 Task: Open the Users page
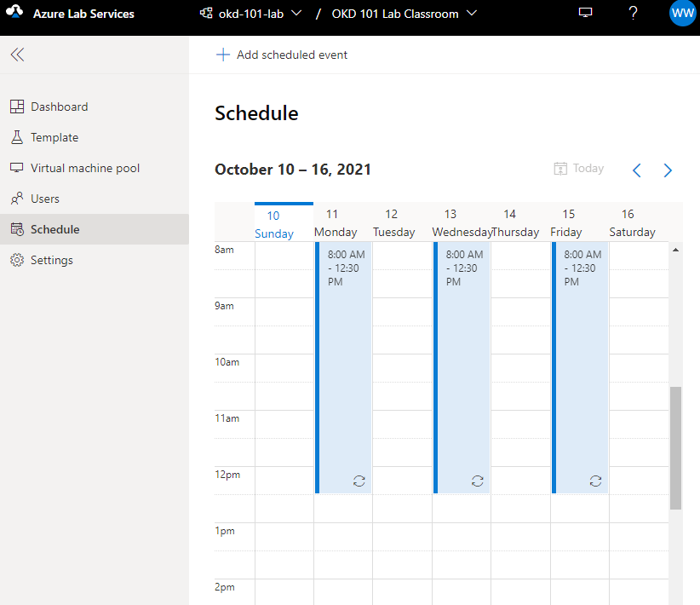(95, 199)
